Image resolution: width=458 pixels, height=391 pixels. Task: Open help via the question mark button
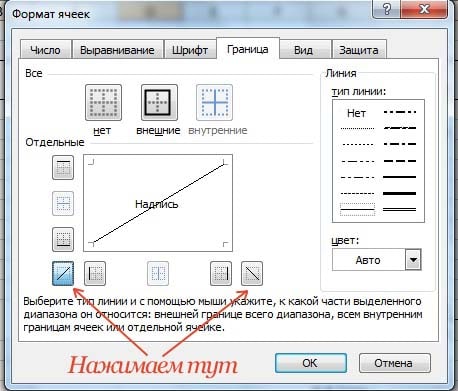[387, 9]
